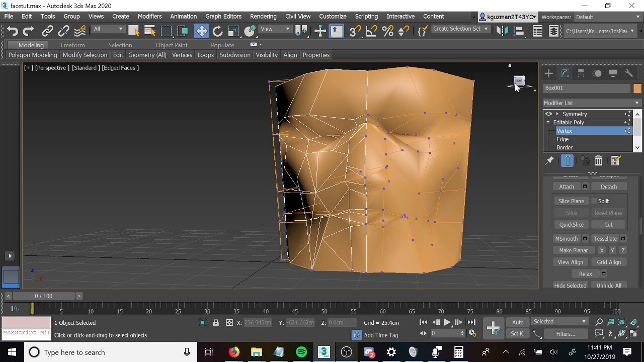Screen dimensions: 644x362
Task: Click the Make Planar button
Action: 574,250
